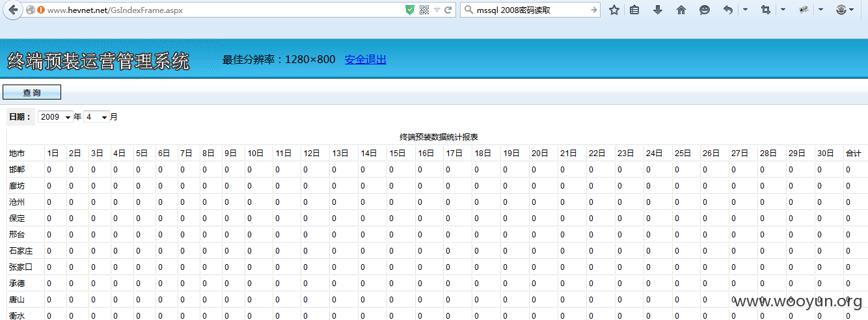Activate the crop screenshot tool icon
Screen dimensions: 868x320
coord(765,10)
